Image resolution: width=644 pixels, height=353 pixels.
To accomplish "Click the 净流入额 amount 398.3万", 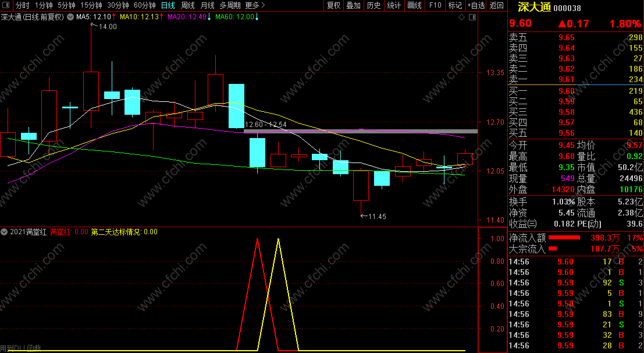I will point(605,238).
